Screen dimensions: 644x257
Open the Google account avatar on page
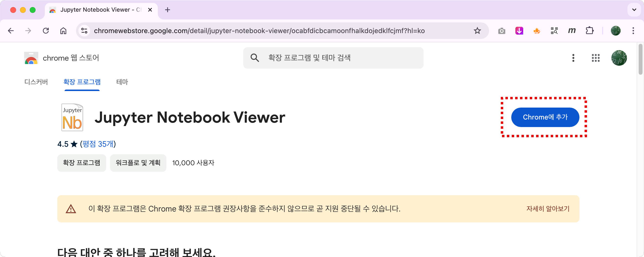pos(619,58)
